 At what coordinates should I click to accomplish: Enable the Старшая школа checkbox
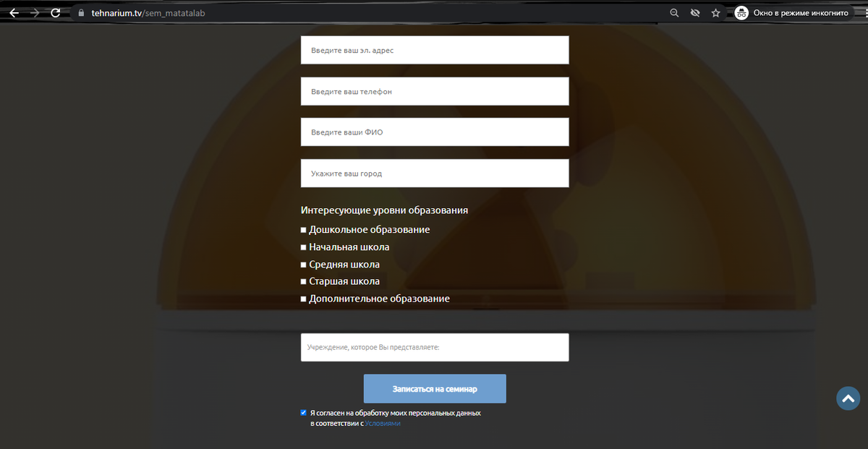coord(304,282)
